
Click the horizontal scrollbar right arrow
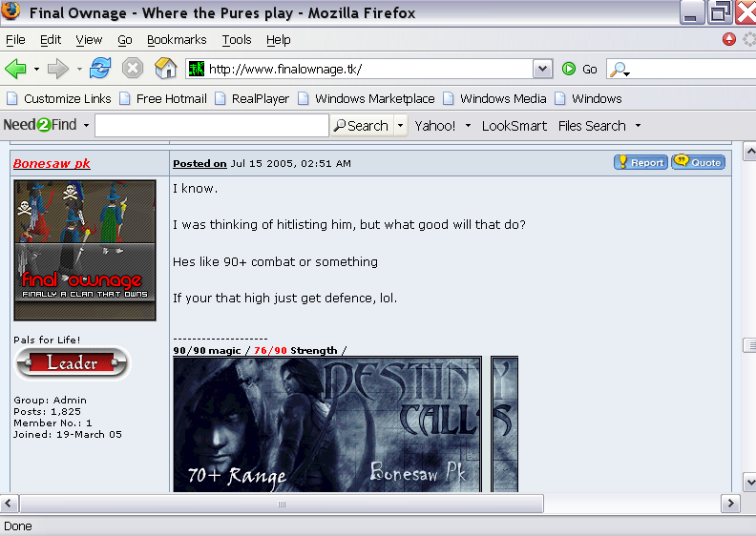[730, 504]
